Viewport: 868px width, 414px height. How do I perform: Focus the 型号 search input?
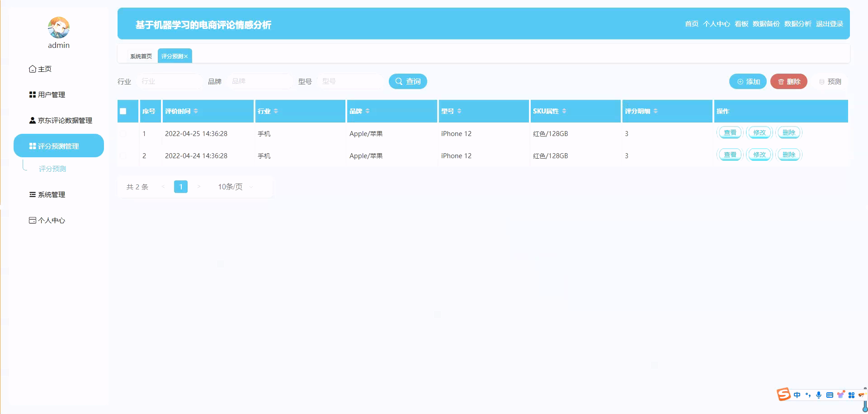click(351, 81)
